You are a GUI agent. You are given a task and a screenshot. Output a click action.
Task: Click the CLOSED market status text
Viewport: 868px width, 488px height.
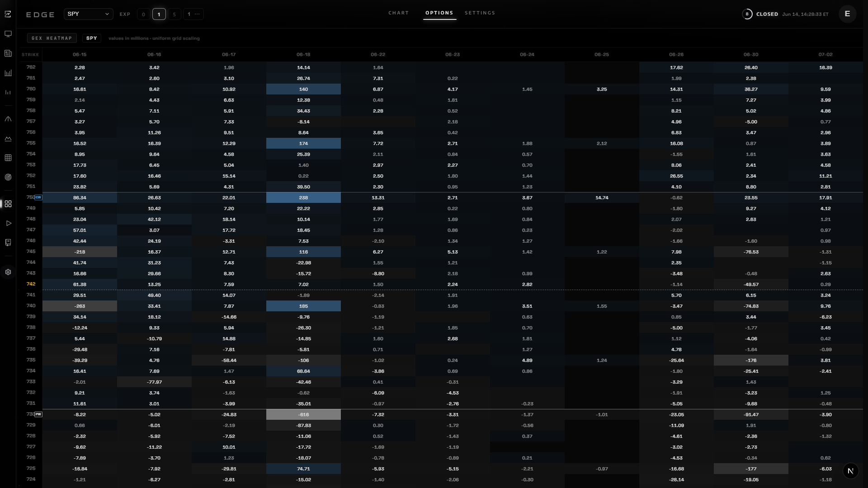point(767,14)
